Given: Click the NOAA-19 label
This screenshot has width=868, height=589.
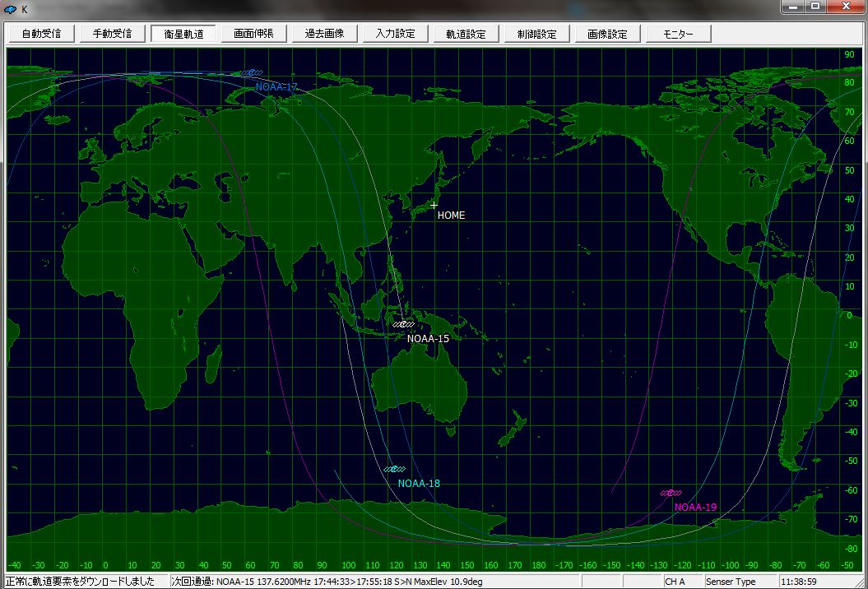Looking at the screenshot, I should pos(695,507).
